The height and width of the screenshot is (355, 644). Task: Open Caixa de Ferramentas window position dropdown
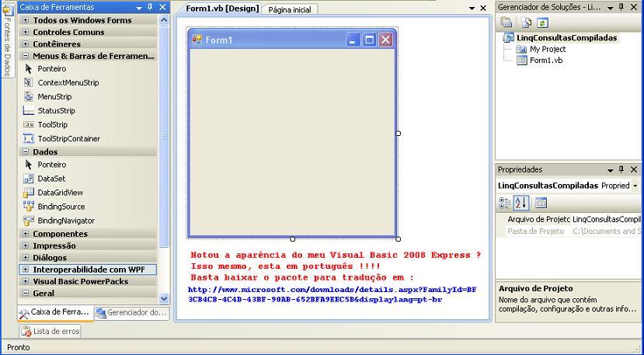pos(139,8)
